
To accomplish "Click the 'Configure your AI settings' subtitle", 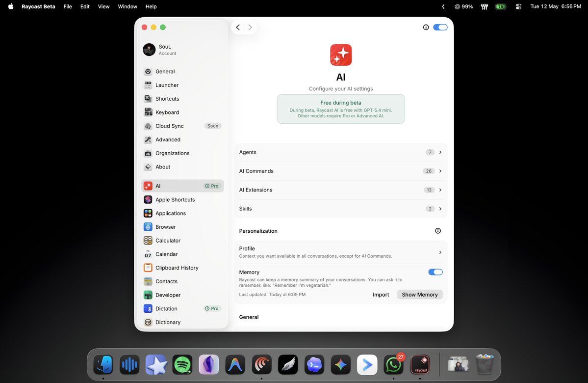I will pos(341,88).
